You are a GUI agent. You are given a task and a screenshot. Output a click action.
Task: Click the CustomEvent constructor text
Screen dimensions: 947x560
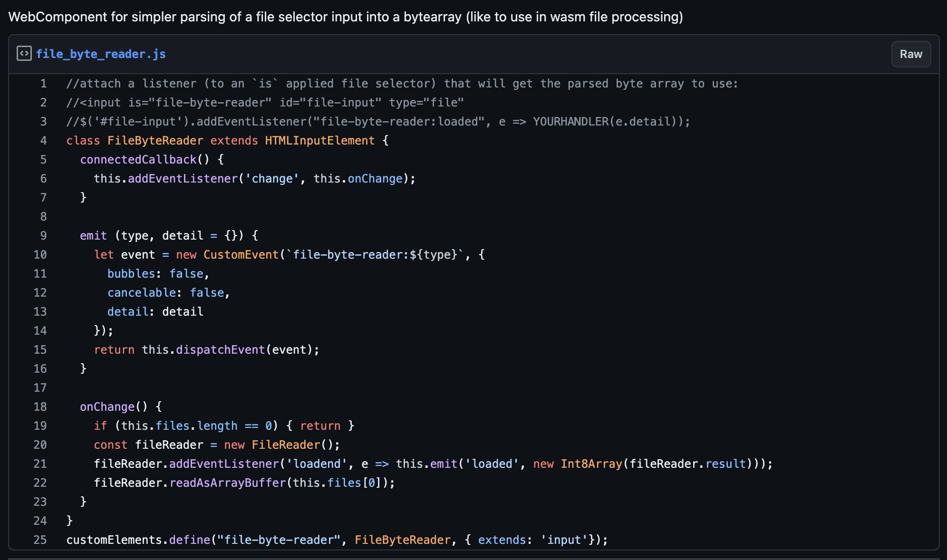click(x=241, y=255)
